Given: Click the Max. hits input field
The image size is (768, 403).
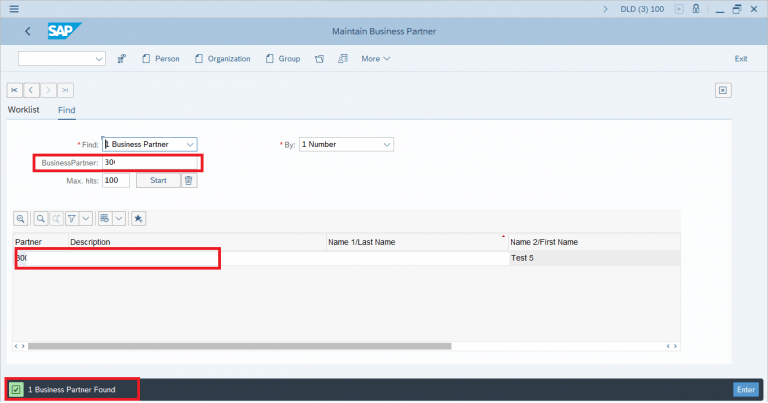Looking at the screenshot, I should click(116, 180).
